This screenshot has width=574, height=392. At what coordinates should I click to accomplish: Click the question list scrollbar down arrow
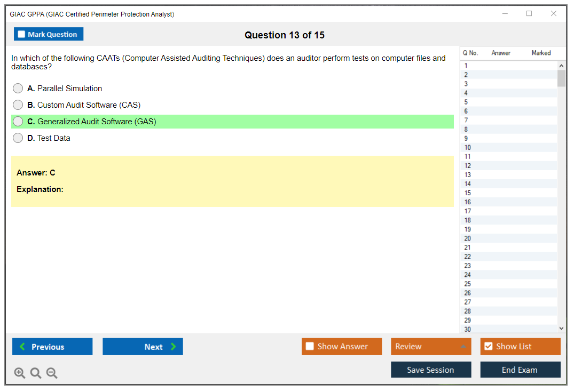point(561,328)
